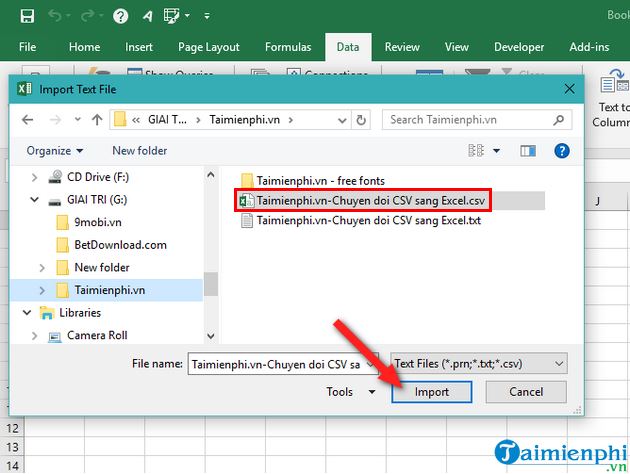Click the New folder button
The height and width of the screenshot is (474, 630).
click(139, 151)
